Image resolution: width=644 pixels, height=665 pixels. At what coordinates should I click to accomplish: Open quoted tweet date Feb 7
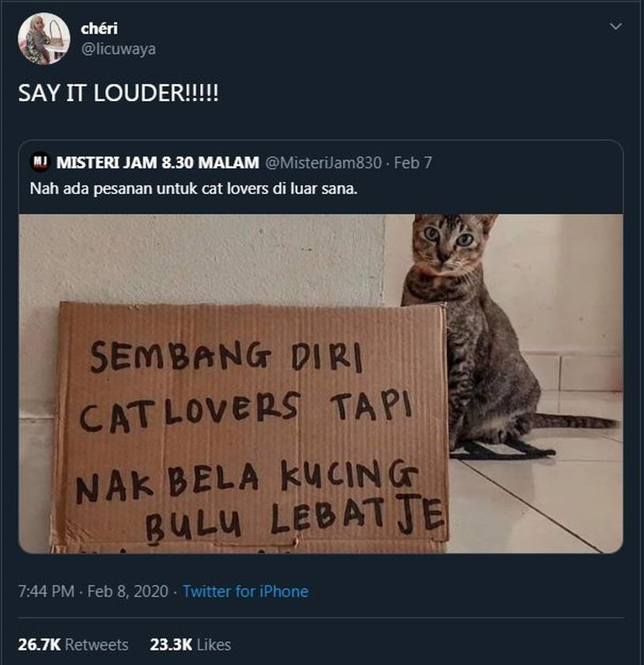coord(413,162)
